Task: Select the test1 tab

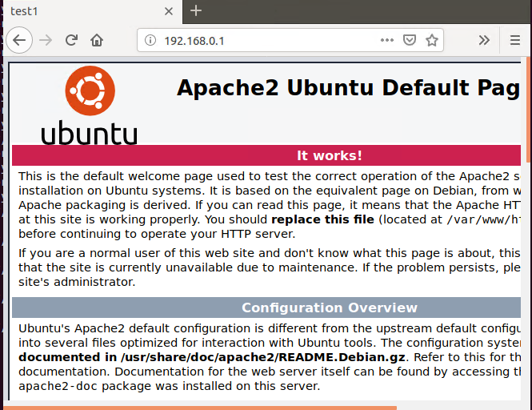Action: pyautogui.click(x=92, y=11)
